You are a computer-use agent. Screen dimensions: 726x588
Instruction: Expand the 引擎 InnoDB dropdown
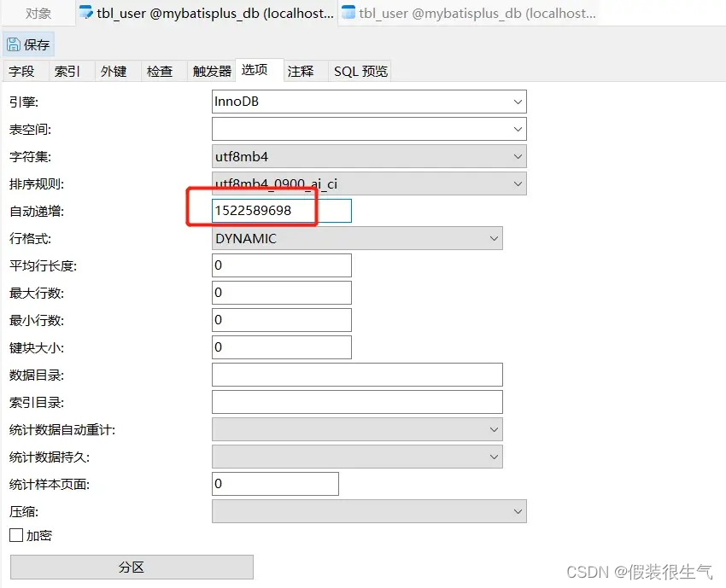pyautogui.click(x=518, y=102)
